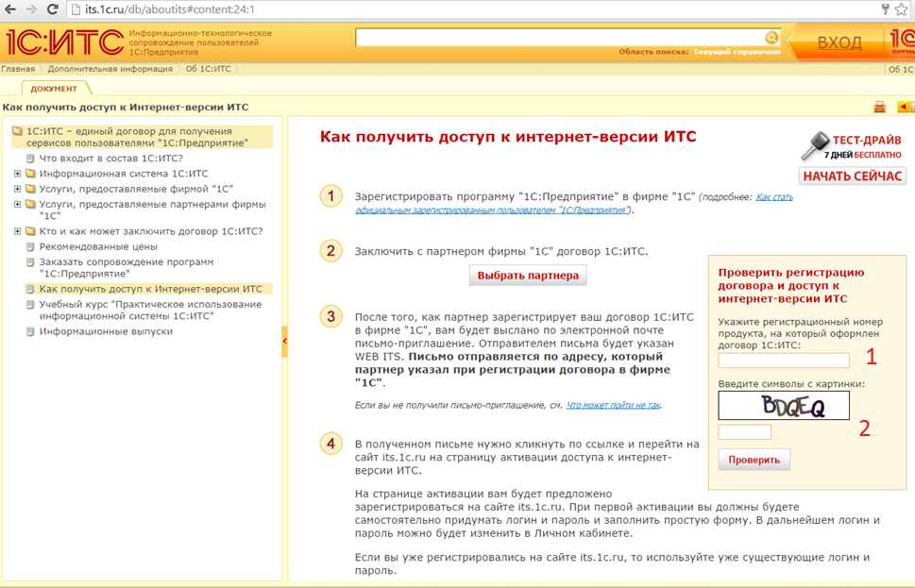Focus the site search field
This screenshot has width=915, height=588.
[x=560, y=38]
